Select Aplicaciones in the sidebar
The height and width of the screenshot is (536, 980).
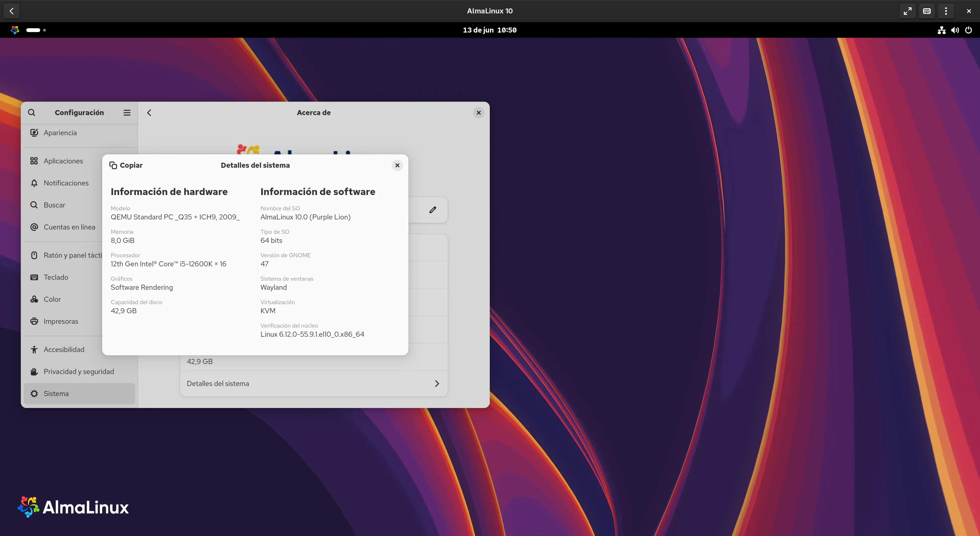[79, 161]
